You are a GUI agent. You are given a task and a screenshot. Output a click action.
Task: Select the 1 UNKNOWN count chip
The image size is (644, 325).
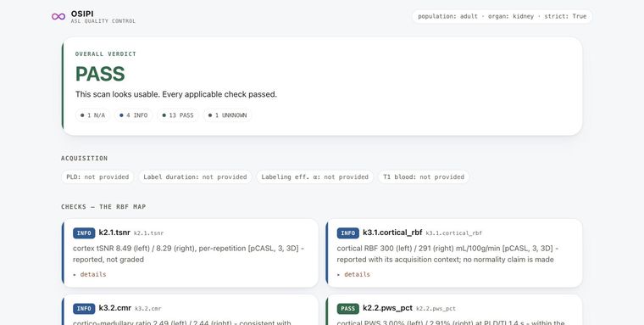[x=227, y=115]
